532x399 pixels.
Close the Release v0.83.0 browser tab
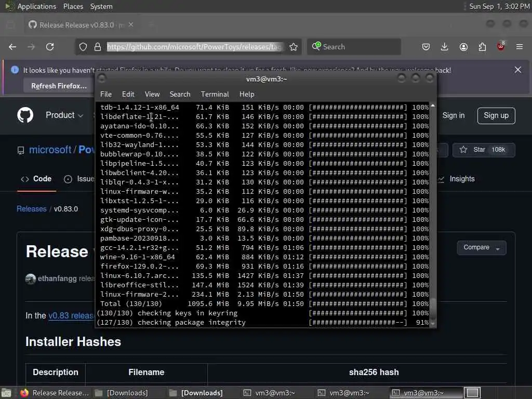tap(131, 24)
